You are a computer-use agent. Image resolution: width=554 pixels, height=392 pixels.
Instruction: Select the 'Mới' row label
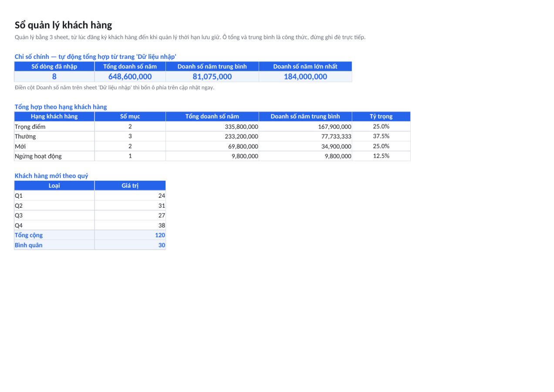(54, 146)
